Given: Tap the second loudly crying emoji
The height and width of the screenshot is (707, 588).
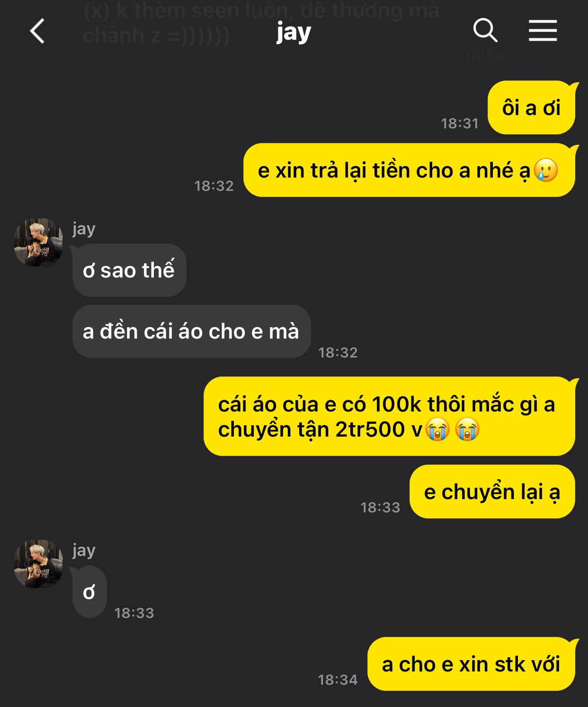Looking at the screenshot, I should [x=468, y=430].
